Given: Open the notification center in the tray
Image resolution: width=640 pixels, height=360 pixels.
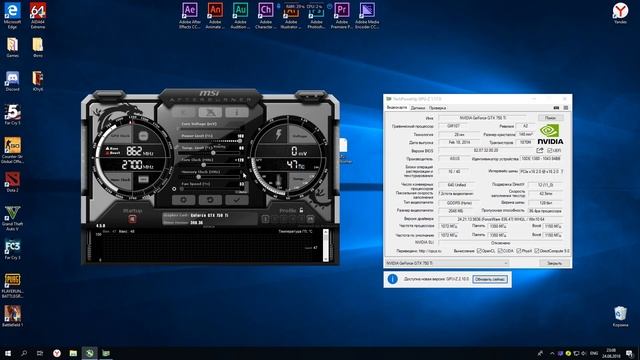Looking at the screenshot, I should (630, 353).
